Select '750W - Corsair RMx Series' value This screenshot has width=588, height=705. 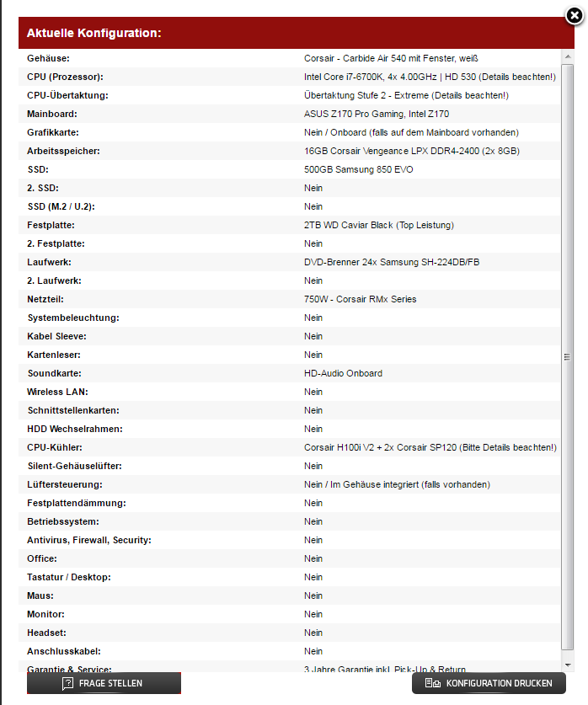pyautogui.click(x=360, y=299)
